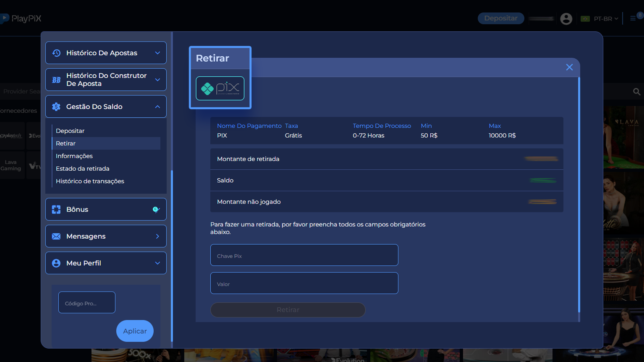Collapse Gestão Do Saldo chevron

(x=158, y=107)
